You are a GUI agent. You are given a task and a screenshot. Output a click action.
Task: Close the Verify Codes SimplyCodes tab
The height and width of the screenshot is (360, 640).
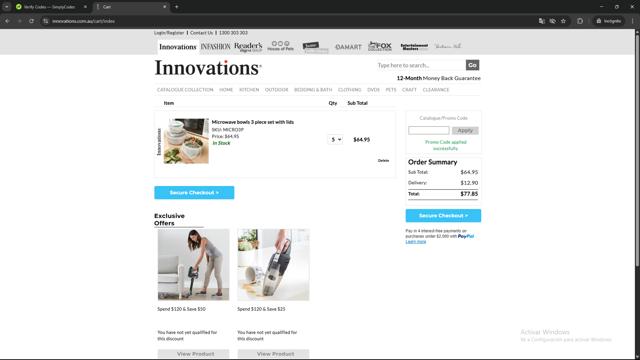pyautogui.click(x=85, y=7)
